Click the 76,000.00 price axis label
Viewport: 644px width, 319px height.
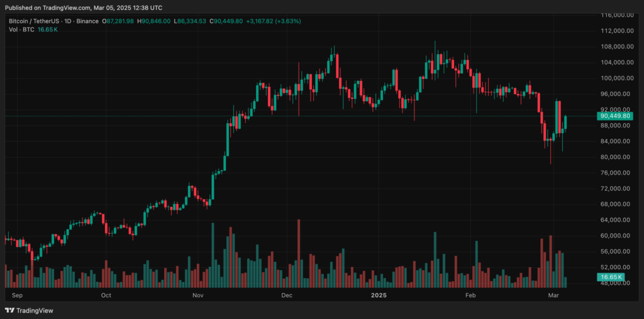click(615, 173)
